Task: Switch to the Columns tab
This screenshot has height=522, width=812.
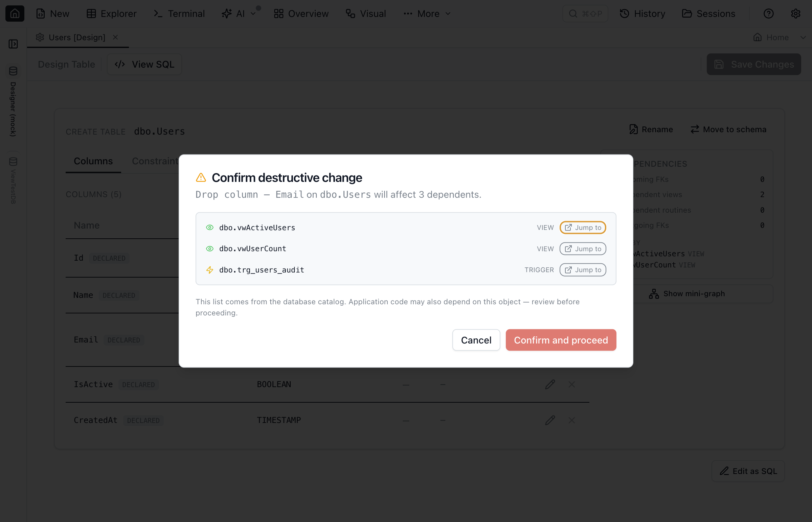Action: tap(93, 161)
